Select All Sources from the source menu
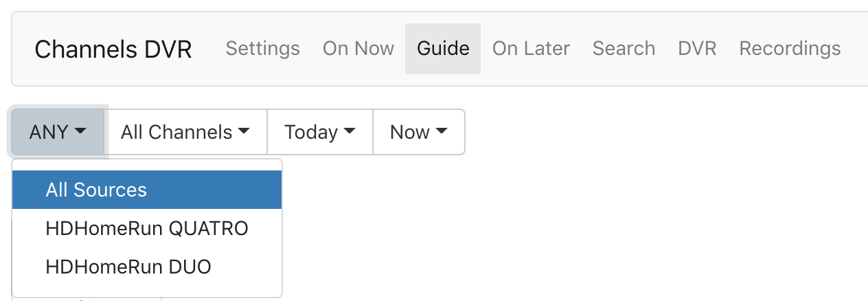This screenshot has height=301, width=868. click(x=96, y=190)
